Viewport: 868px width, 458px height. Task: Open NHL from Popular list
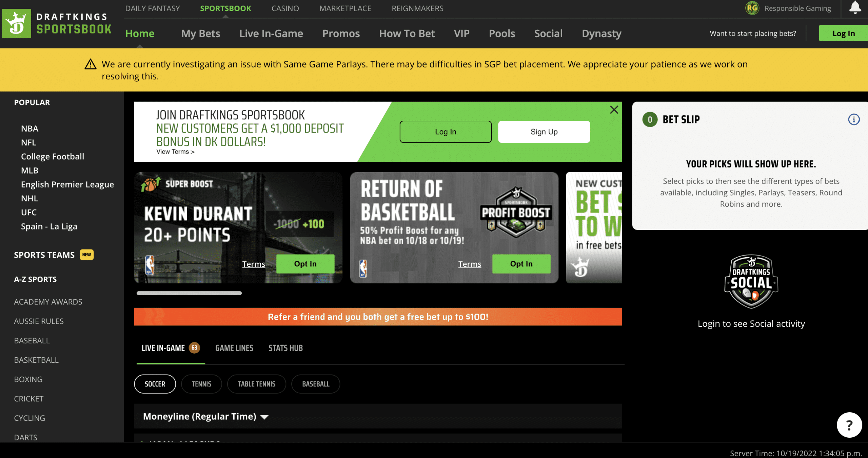point(29,198)
